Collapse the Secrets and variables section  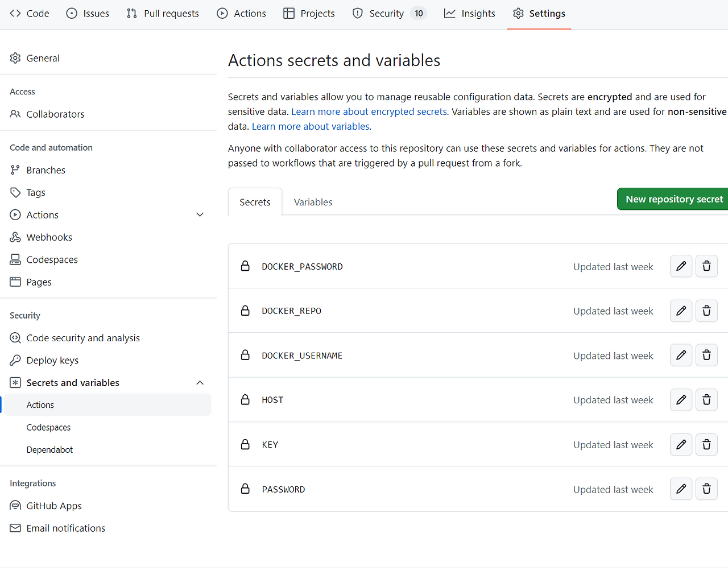[200, 383]
